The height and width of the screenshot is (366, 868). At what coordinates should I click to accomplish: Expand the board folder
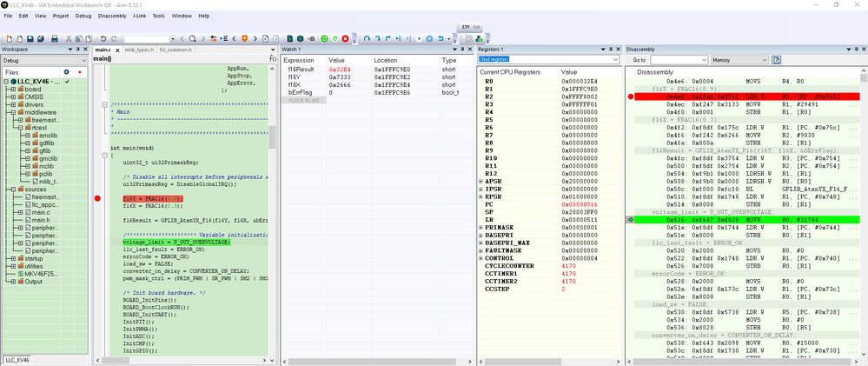[x=13, y=90]
